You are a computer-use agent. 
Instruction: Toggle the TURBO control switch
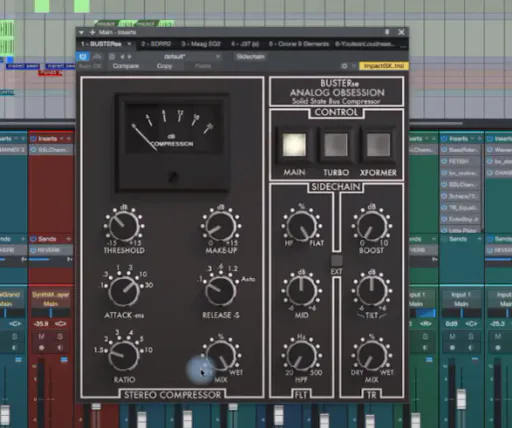336,145
